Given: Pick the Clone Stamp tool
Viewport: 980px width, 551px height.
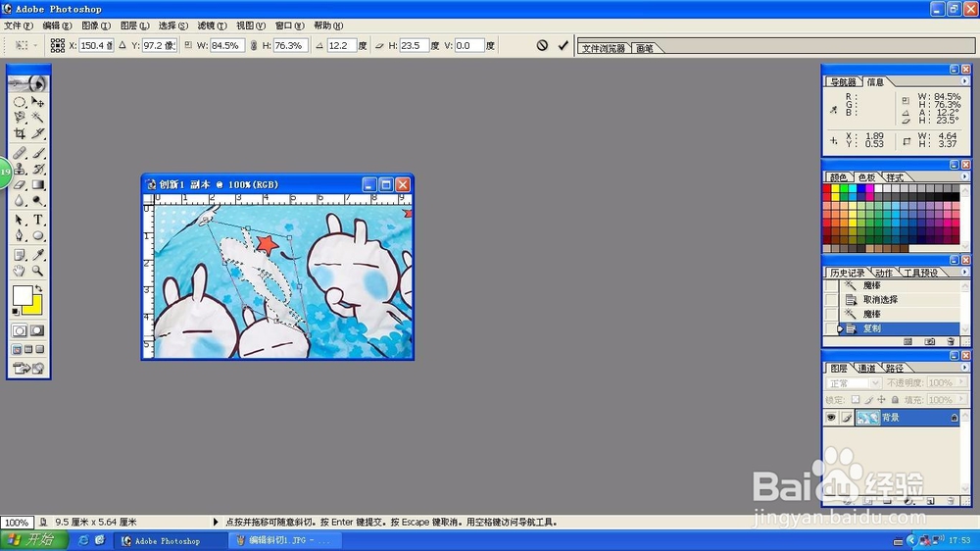Looking at the screenshot, I should pyautogui.click(x=20, y=169).
